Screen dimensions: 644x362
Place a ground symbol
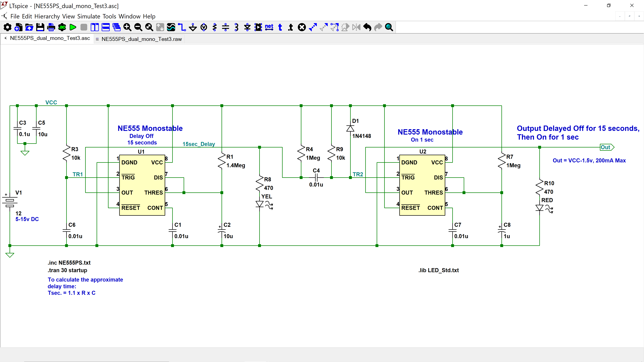pyautogui.click(x=193, y=27)
